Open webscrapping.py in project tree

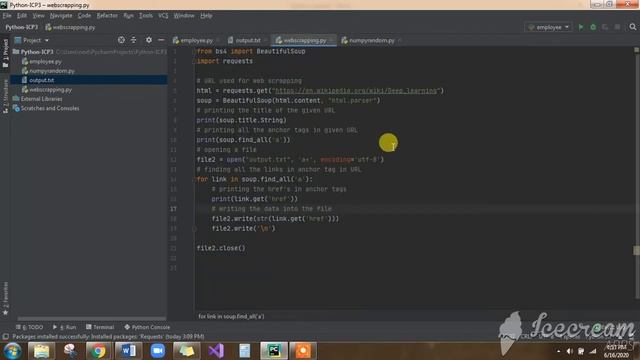(50, 89)
